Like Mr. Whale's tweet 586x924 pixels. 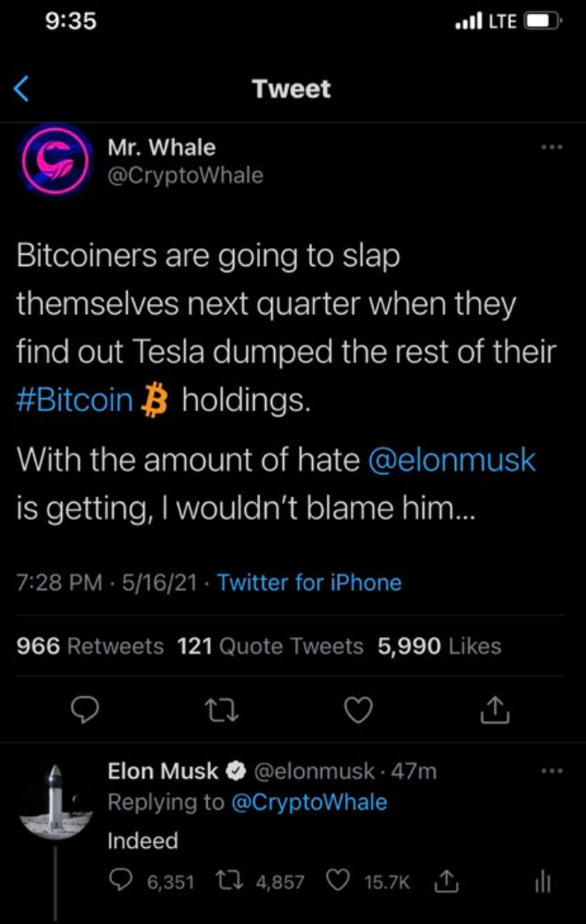pyautogui.click(x=358, y=709)
